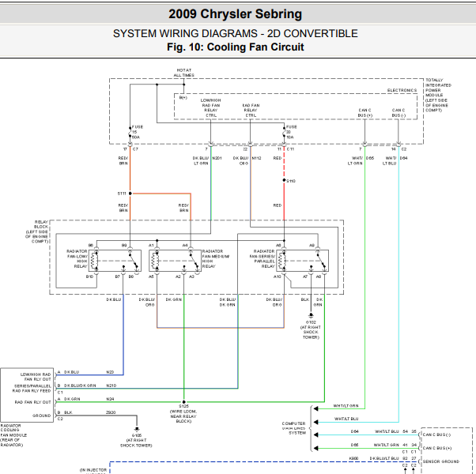Select relay terminal "A10"

click(278, 276)
